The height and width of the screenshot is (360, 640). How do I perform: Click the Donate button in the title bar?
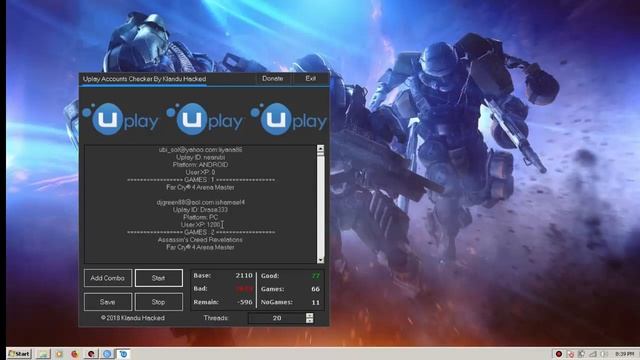(x=273, y=78)
